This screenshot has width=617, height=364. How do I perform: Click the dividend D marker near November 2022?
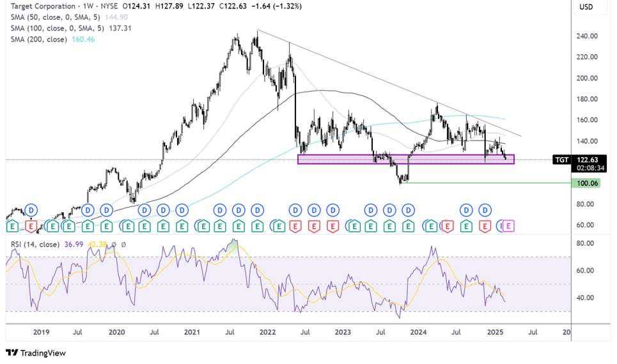click(333, 210)
